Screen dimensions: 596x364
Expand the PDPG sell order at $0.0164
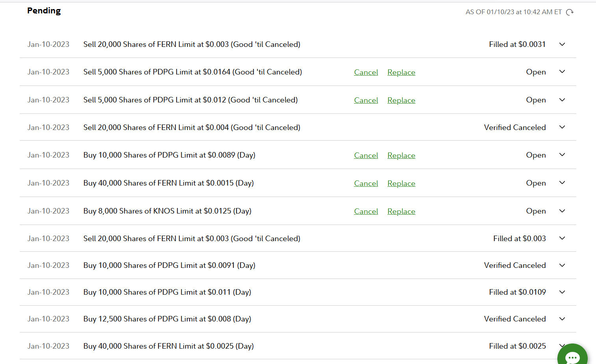pyautogui.click(x=562, y=72)
